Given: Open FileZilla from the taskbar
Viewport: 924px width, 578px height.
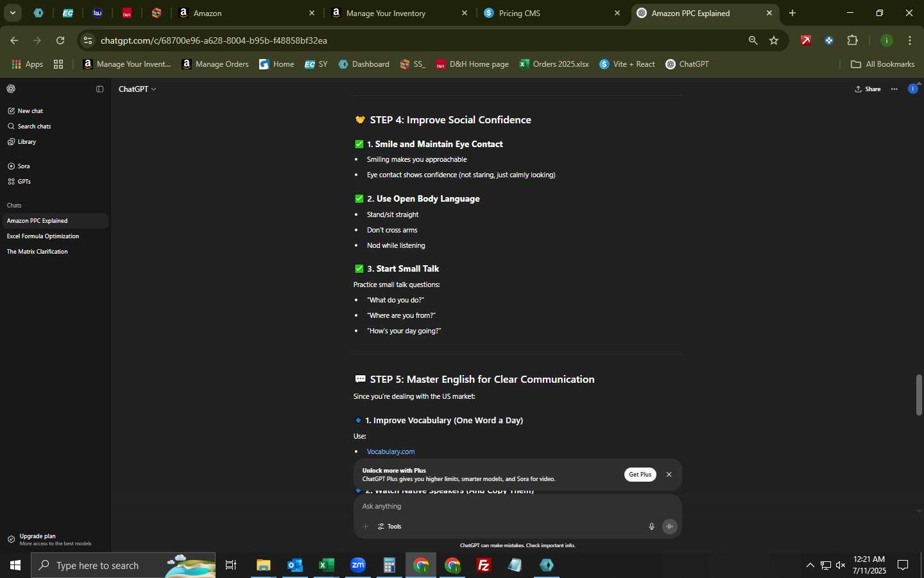Looking at the screenshot, I should (484, 565).
